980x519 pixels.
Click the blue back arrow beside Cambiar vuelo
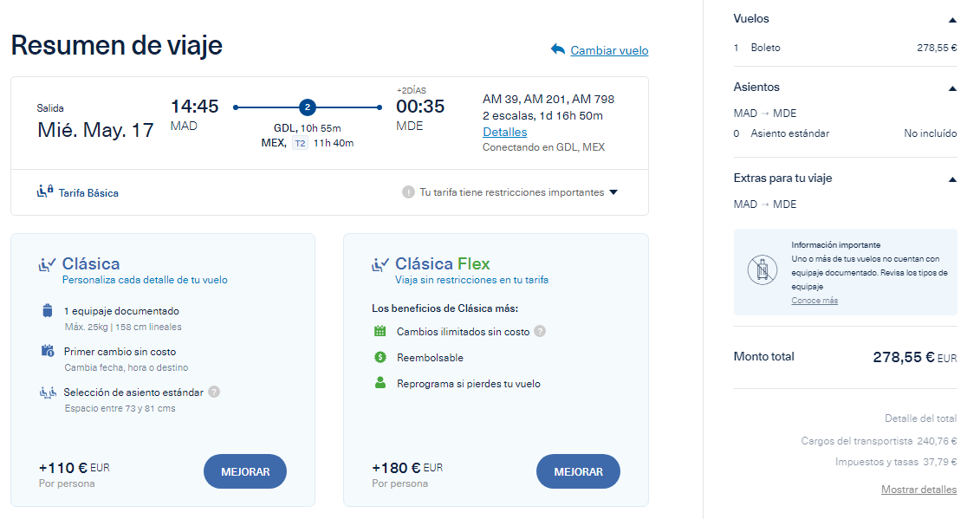[557, 49]
